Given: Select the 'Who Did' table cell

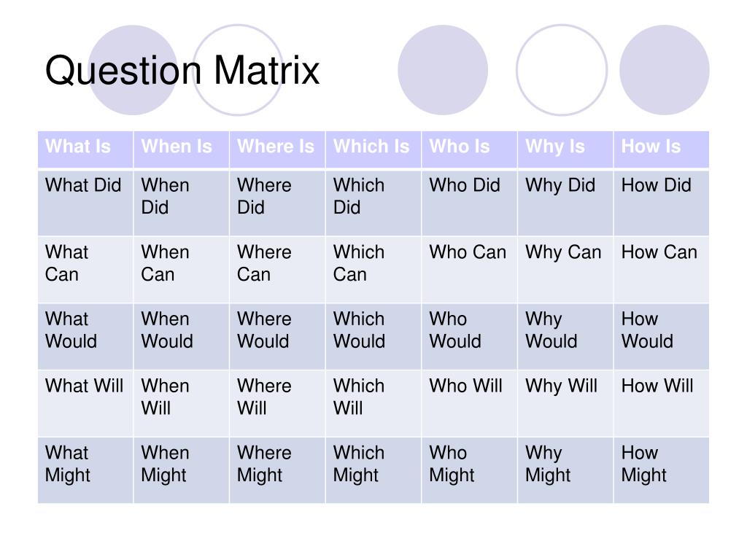Looking at the screenshot, I should [x=469, y=203].
